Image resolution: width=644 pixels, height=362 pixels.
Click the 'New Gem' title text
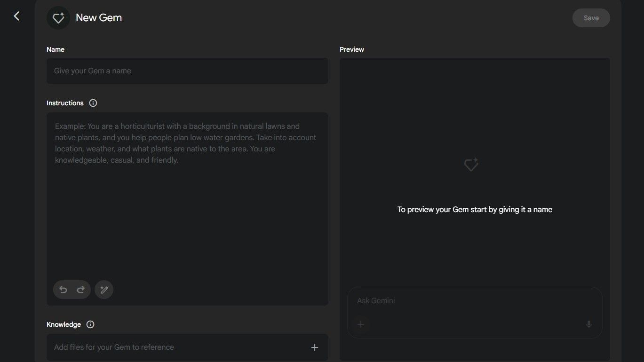point(99,18)
